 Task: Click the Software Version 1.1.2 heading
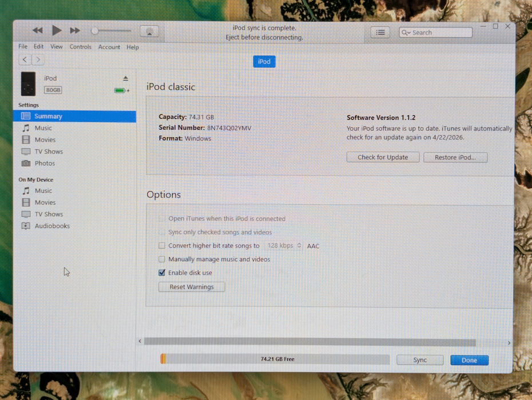point(380,118)
